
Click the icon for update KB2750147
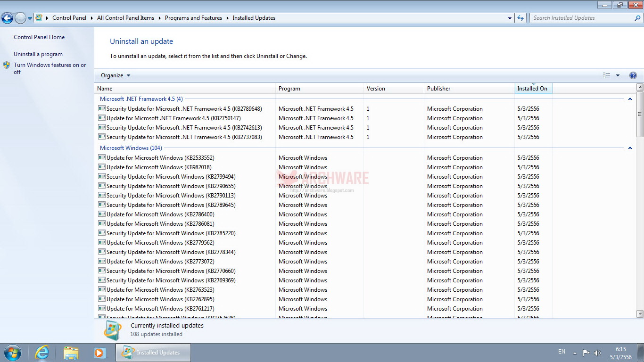(101, 118)
